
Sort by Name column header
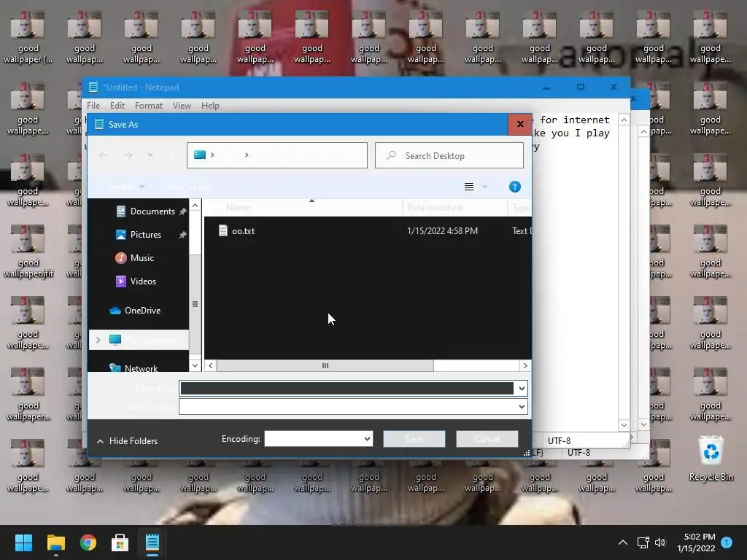click(x=303, y=207)
